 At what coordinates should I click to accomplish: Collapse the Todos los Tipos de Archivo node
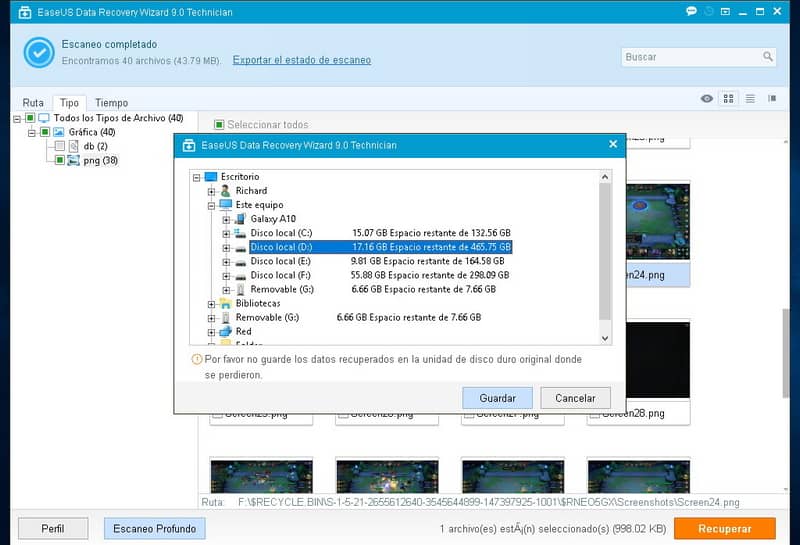coord(17,118)
